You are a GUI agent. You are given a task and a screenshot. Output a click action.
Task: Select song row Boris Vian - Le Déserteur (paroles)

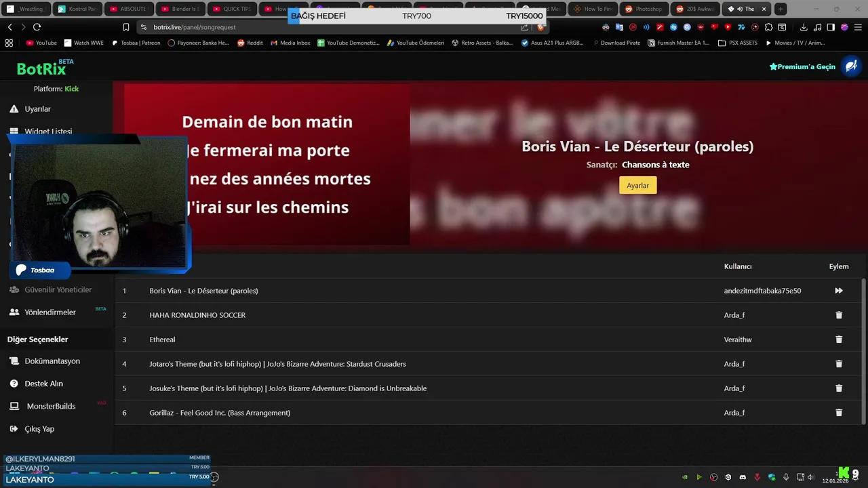[488, 291]
